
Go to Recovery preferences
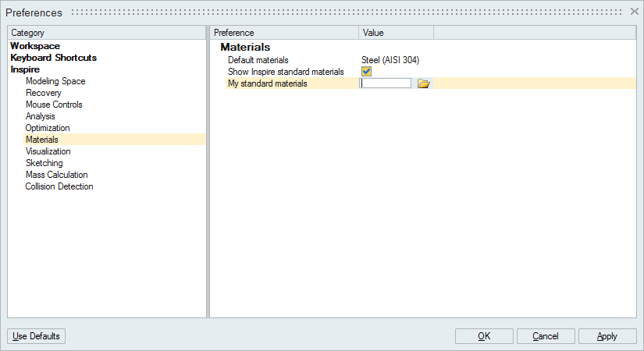(44, 93)
